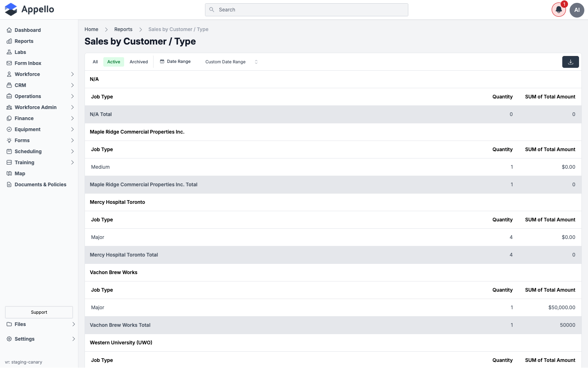This screenshot has height=375, width=588.
Task: Select the All filter tab
Action: coord(95,62)
